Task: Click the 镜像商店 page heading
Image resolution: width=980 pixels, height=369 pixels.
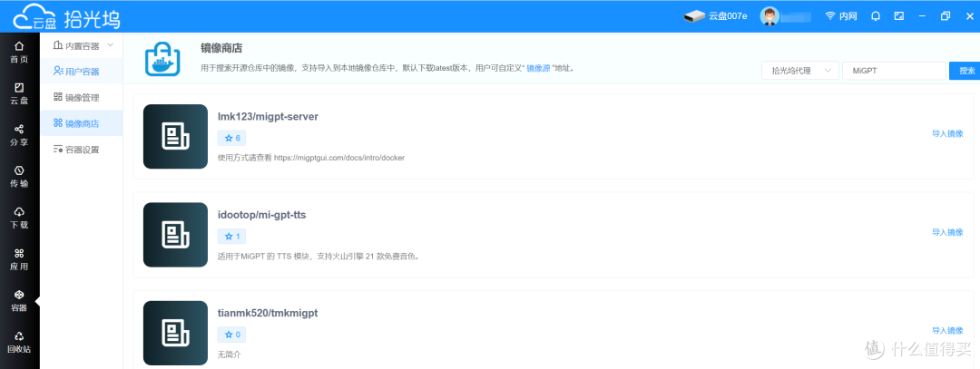Action: (221, 48)
